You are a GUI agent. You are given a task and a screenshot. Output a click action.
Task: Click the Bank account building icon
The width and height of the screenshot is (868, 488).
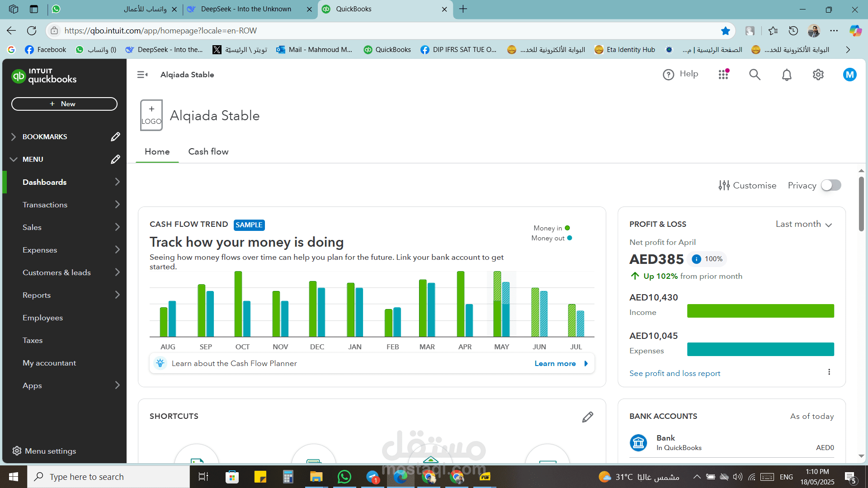(638, 442)
